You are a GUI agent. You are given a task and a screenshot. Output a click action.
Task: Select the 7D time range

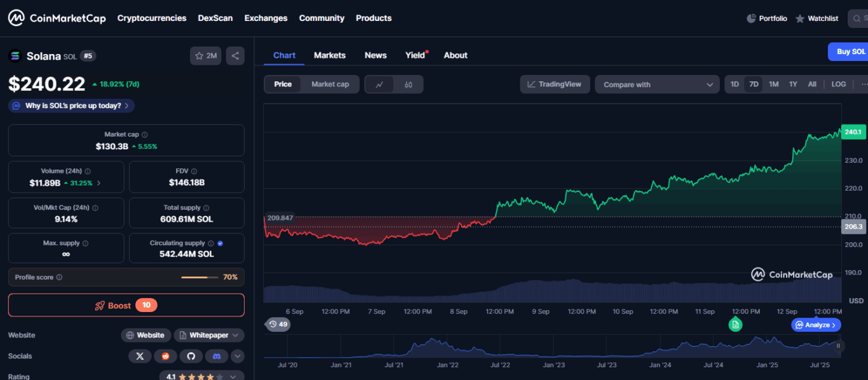pyautogui.click(x=754, y=85)
